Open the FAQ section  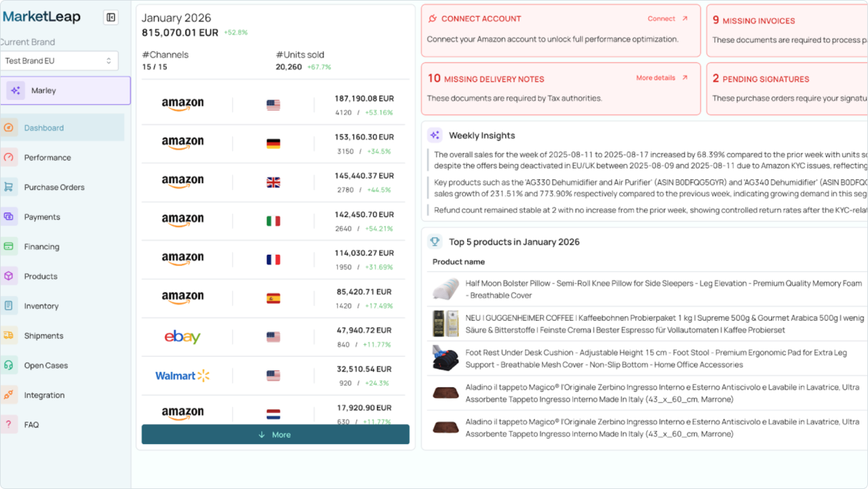pos(32,425)
